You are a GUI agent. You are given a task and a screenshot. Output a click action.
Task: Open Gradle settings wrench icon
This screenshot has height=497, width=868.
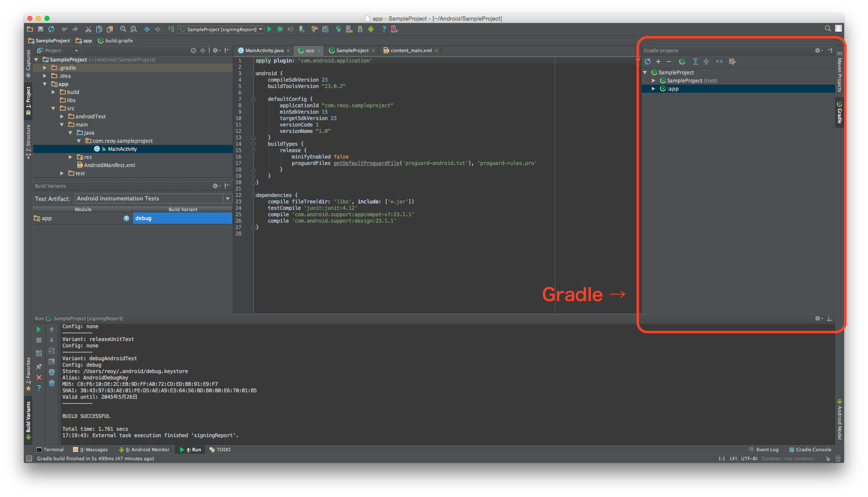[x=732, y=62]
